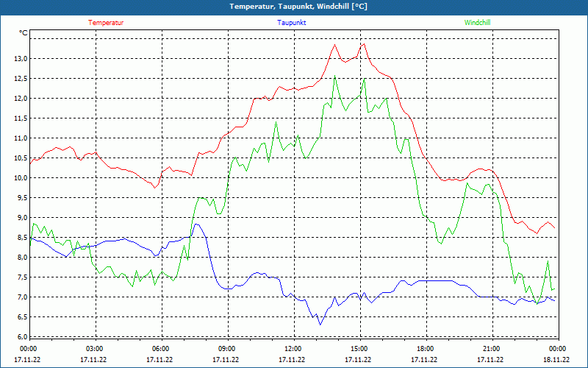Select the 06:00 time axis label
Viewport: 588px width, 368px height.
click(x=161, y=349)
